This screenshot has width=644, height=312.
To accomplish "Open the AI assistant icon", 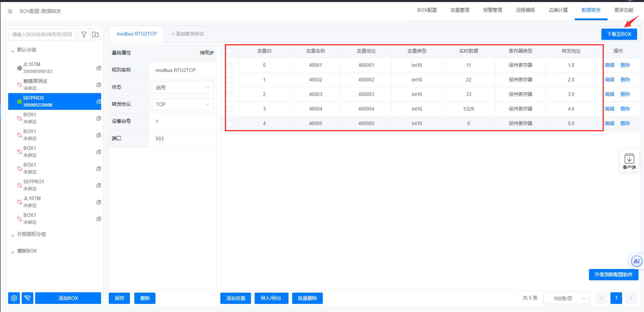I will pyautogui.click(x=636, y=261).
